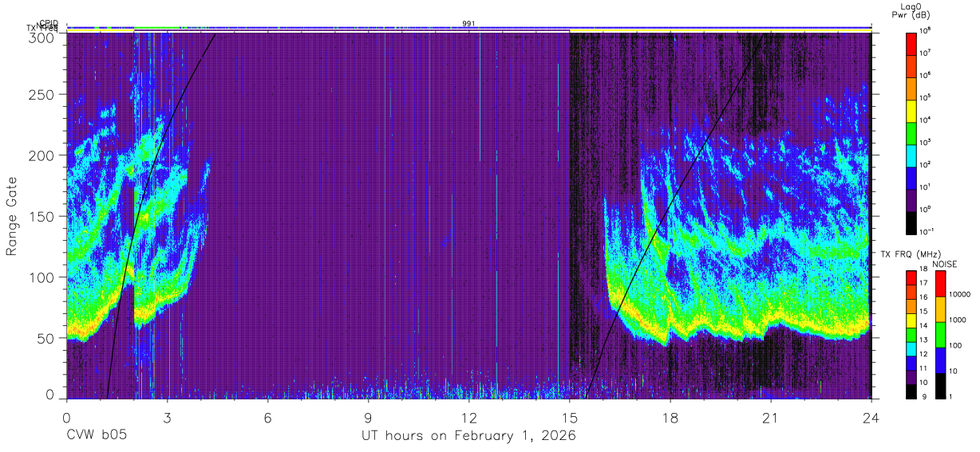
Task: Click the blue segment of the NOISE colorbar
Action: point(940,359)
